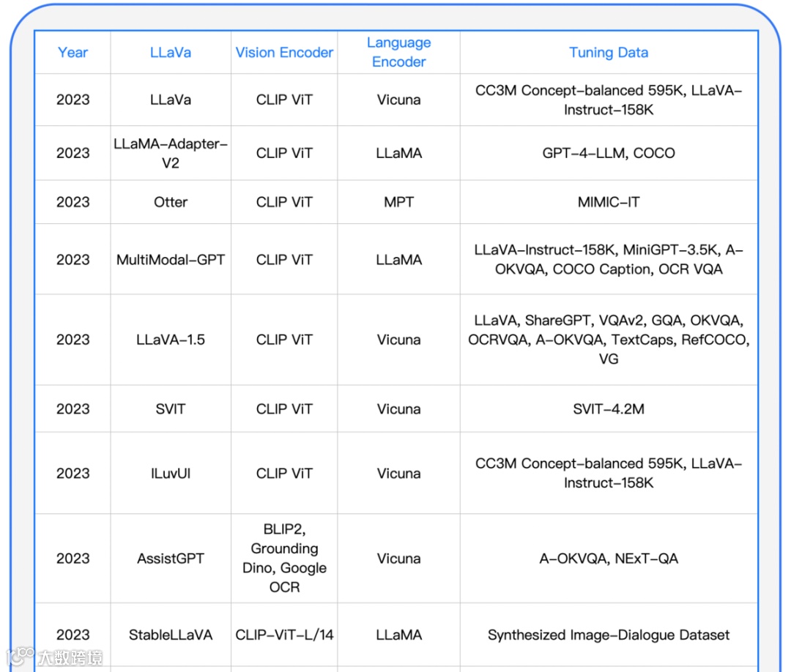The image size is (791, 672).
Task: Click CLIP ViT in ILuvUI row
Action: (x=284, y=474)
